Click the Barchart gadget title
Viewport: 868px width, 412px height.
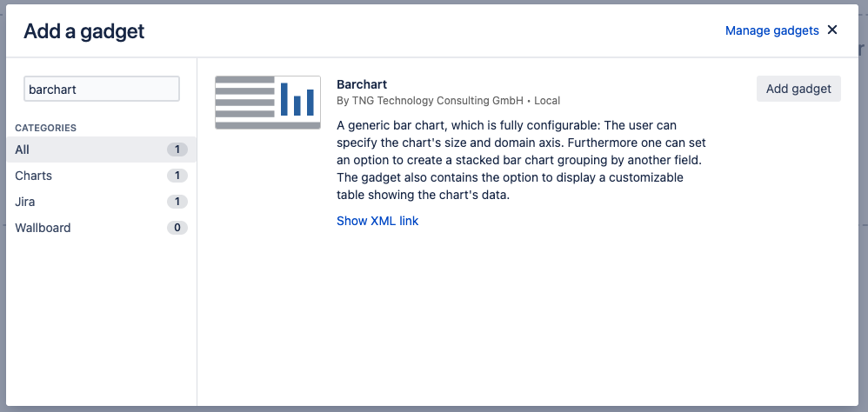[x=362, y=84]
